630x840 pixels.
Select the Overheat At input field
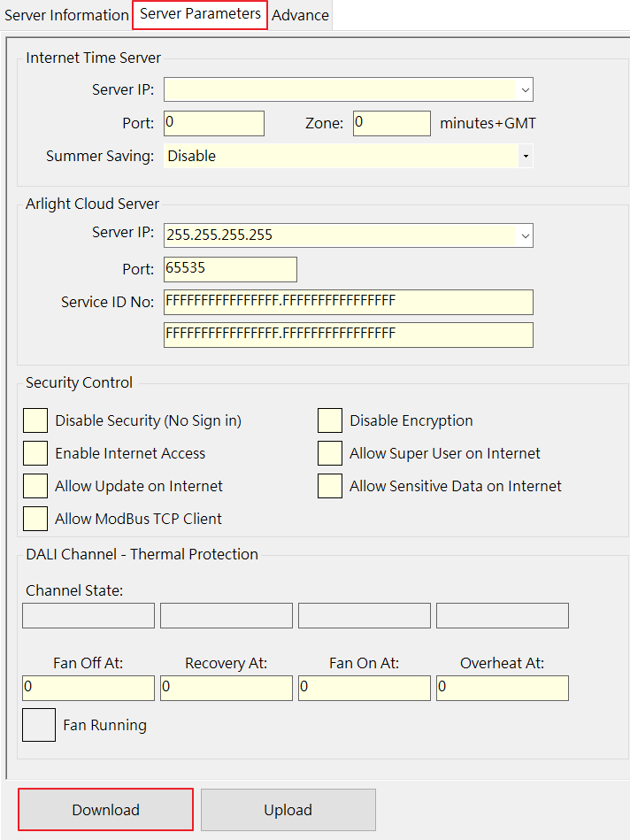point(502,688)
